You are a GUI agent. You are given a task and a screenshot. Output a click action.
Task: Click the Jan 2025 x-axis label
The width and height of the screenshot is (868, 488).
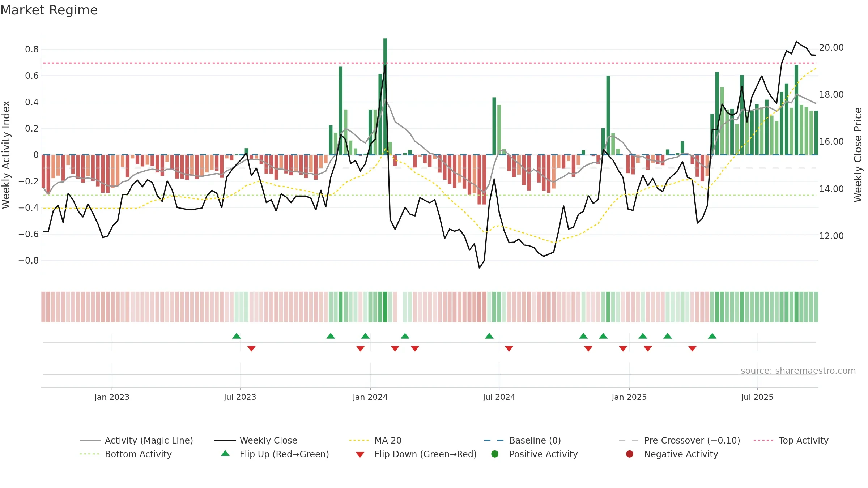click(629, 397)
